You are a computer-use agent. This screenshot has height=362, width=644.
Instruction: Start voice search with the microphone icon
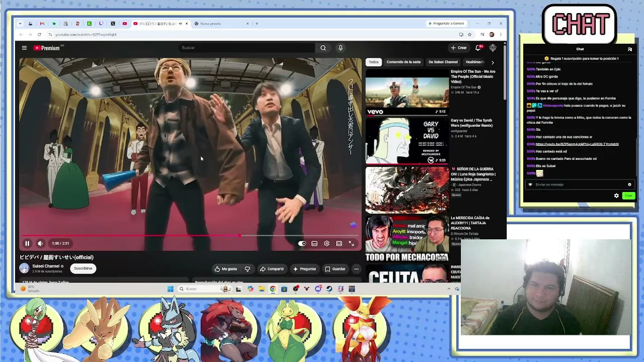[x=340, y=48]
